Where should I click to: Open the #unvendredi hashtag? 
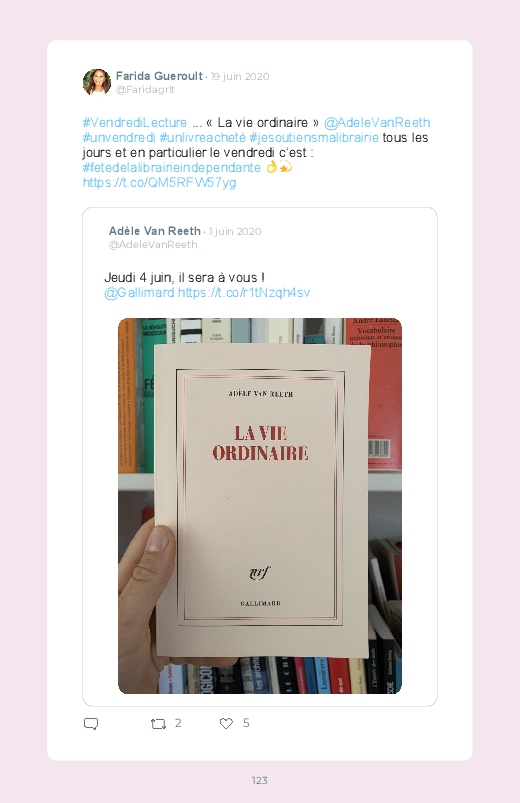[119, 138]
